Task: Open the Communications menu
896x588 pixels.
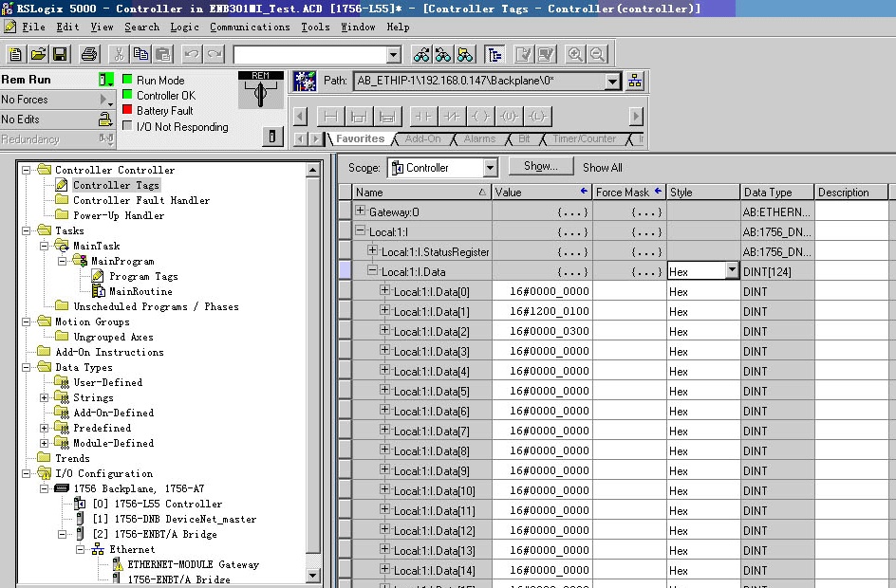Action: (250, 27)
